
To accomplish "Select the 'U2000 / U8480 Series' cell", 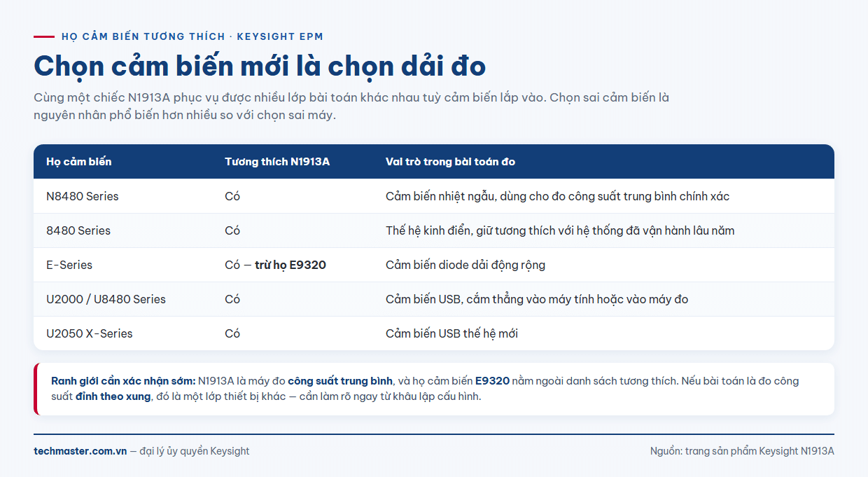I will [106, 299].
